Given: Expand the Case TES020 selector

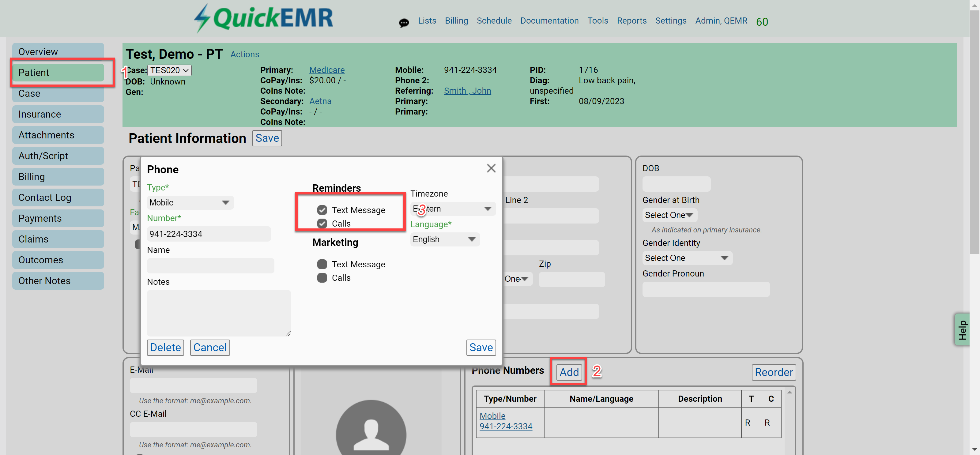Looking at the screenshot, I should pos(169,70).
